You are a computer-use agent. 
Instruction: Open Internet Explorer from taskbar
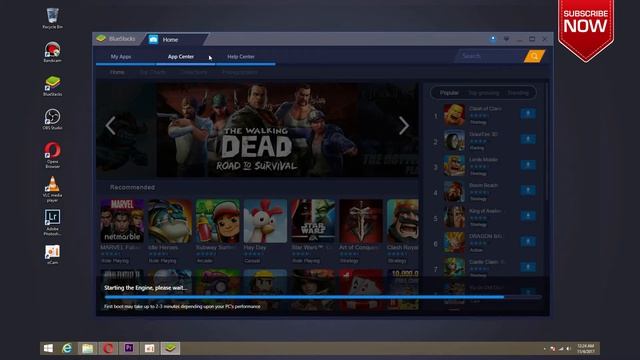tap(67, 348)
